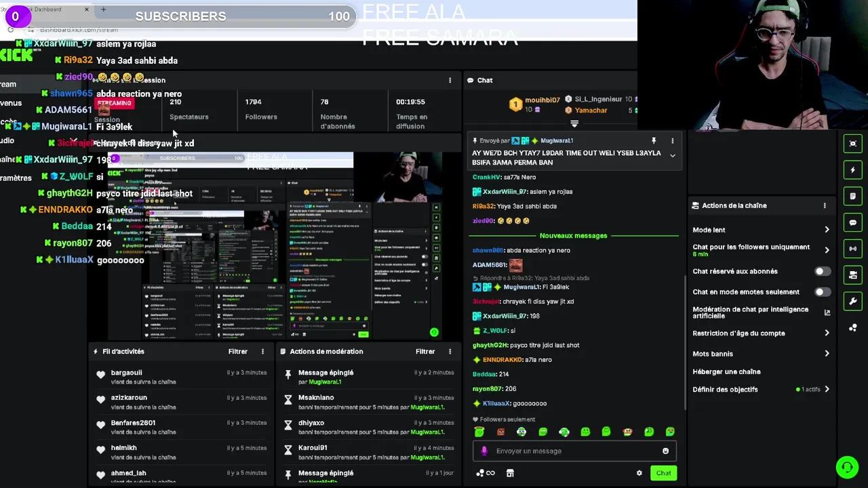868x488 pixels.
Task: Click the broadcast signal sidebar icon
Action: [x=852, y=249]
